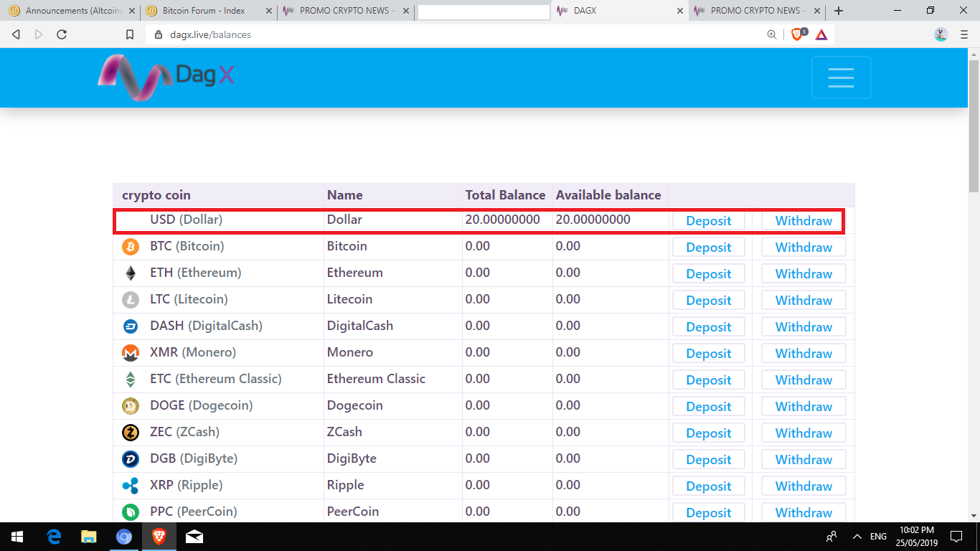Image resolution: width=980 pixels, height=551 pixels.
Task: Switch to the Bitcoin Forum - Index tab
Action: click(x=208, y=11)
